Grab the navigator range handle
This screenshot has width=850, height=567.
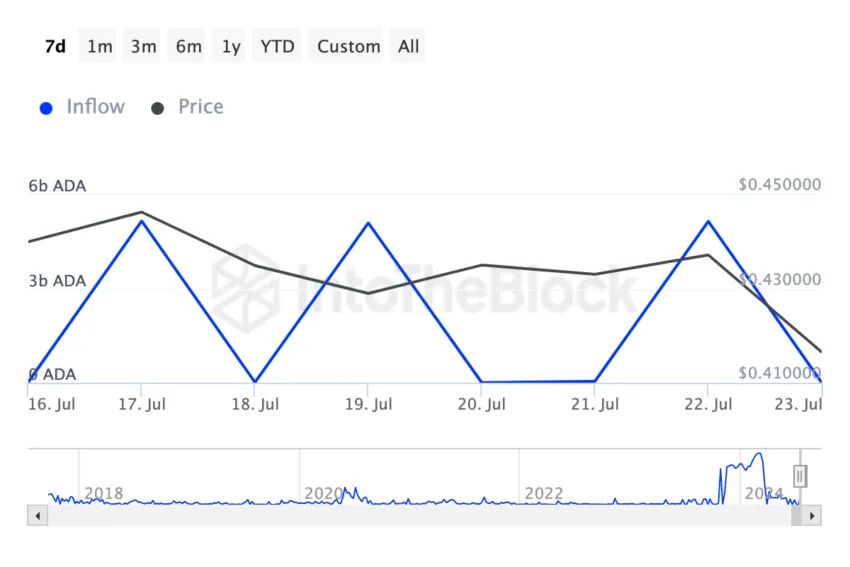tap(800, 476)
